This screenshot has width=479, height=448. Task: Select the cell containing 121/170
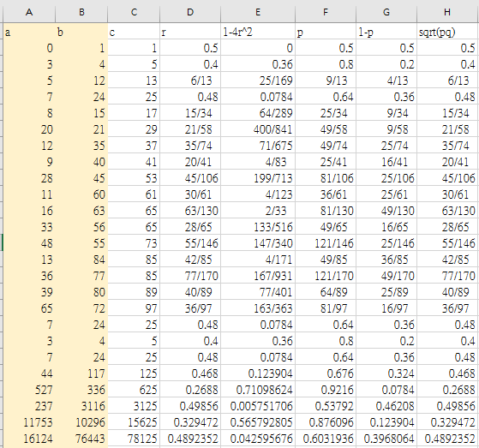tap(326, 276)
